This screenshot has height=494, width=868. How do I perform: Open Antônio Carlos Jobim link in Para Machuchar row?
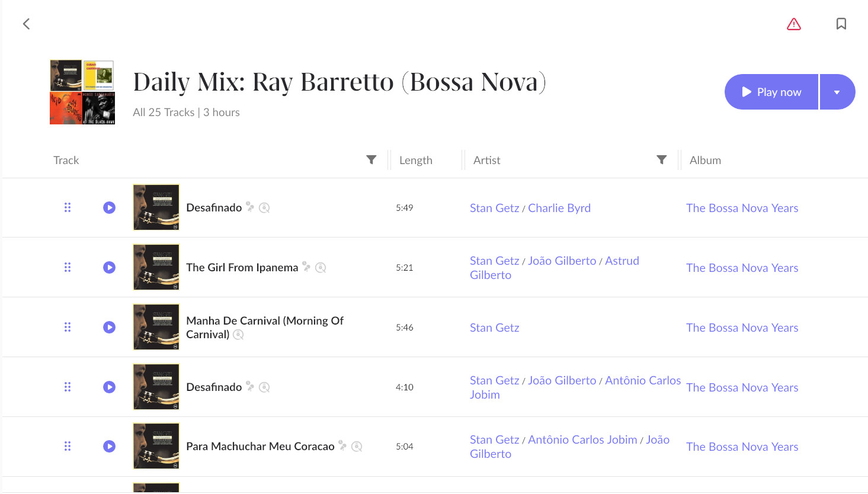[582, 440]
